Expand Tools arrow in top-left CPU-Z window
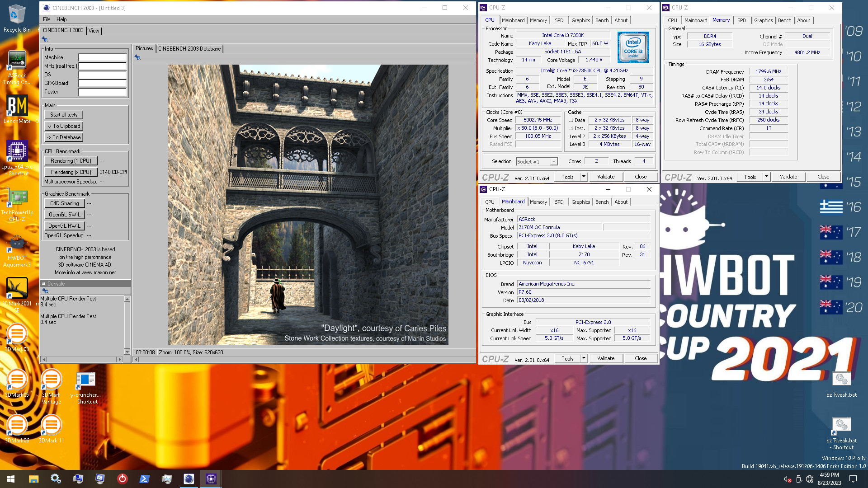The width and height of the screenshot is (868, 488). [x=584, y=177]
